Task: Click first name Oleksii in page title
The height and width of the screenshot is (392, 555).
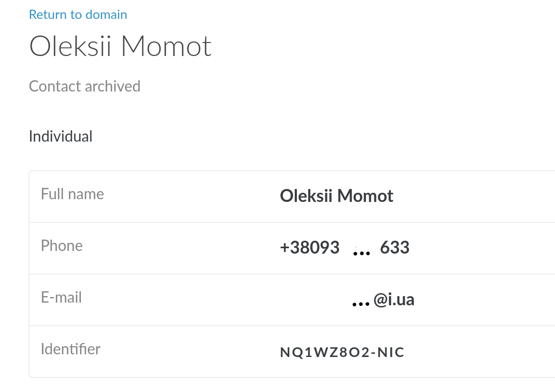Action: tap(71, 47)
